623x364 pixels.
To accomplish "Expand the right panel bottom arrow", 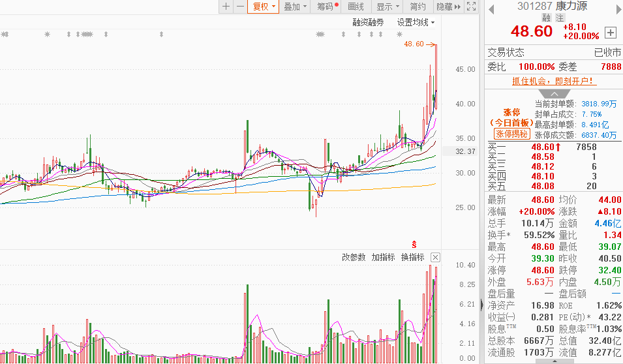I will [555, 361].
